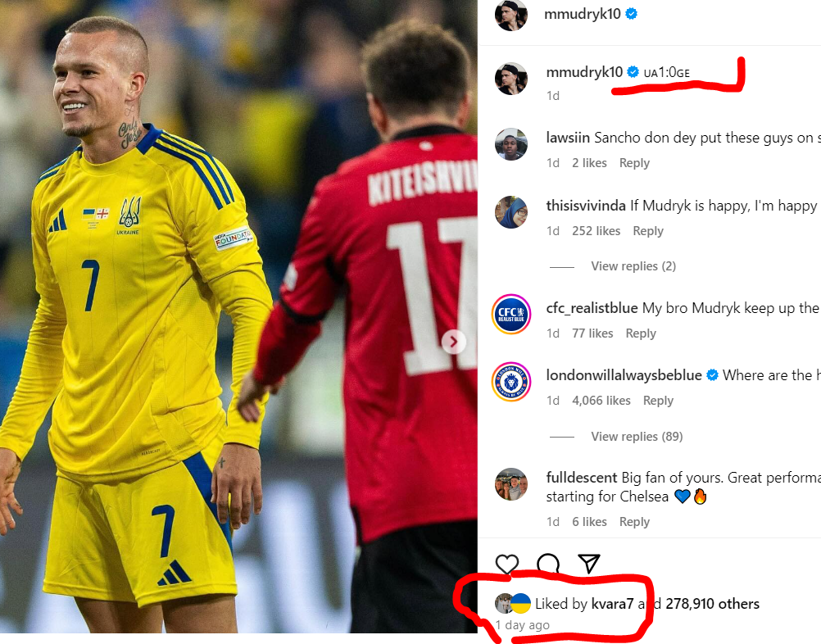Open mmudryk10 header profile picture
Viewport: 821px width, 644px height.
[510, 16]
